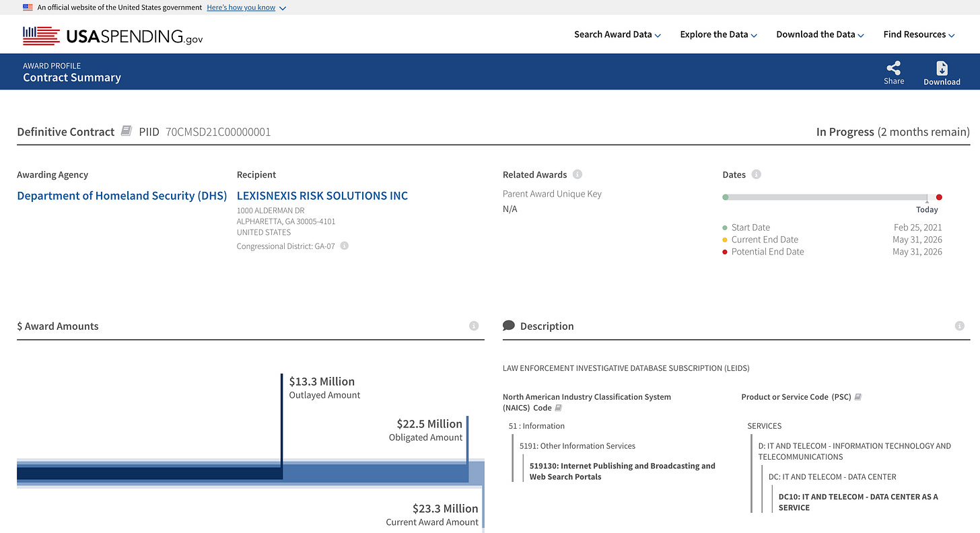Open the Explore the Data menu
This screenshot has width=980, height=533.
click(x=718, y=34)
